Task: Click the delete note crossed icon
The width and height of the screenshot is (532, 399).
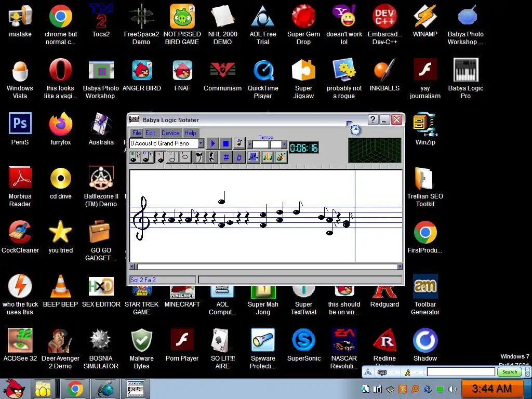Action: coord(281,157)
